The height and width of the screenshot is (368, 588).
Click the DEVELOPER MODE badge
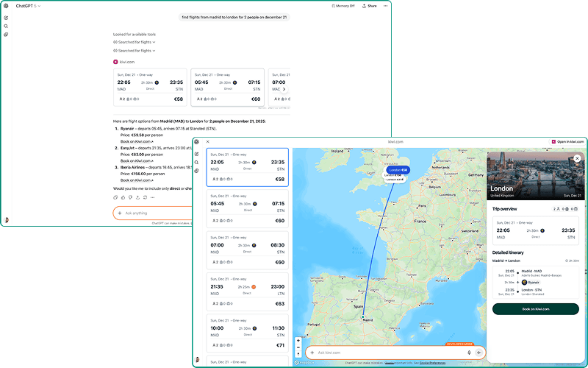tap(459, 344)
